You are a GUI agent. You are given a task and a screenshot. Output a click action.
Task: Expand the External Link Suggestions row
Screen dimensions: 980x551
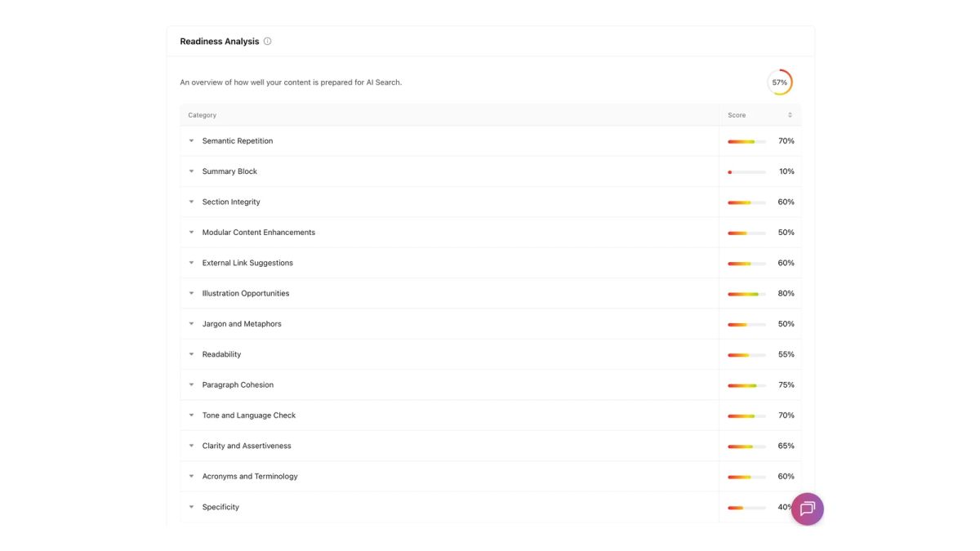click(192, 263)
